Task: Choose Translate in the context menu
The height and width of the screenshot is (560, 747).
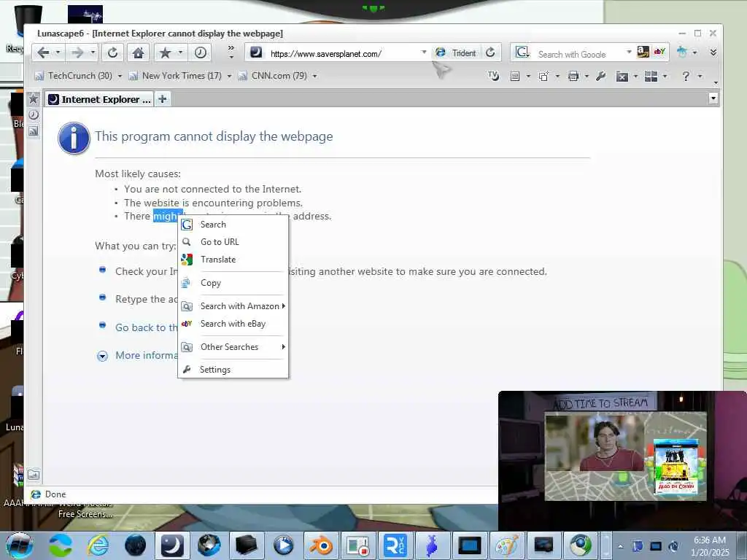Action: pos(233,260)
